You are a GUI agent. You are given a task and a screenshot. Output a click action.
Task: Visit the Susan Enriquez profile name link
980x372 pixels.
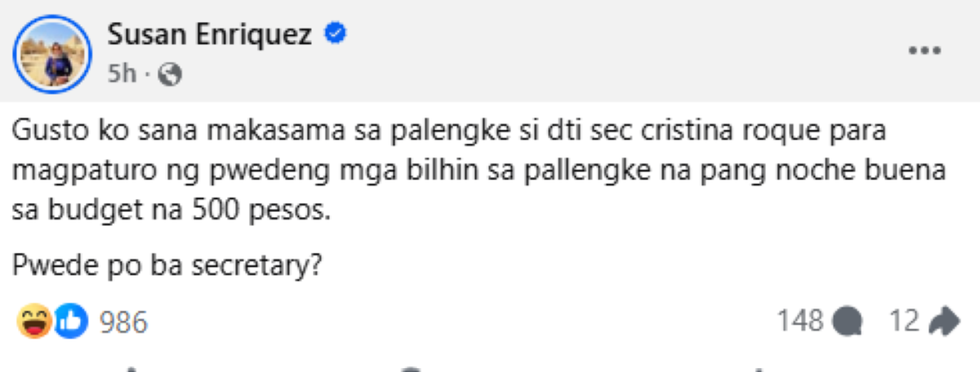point(210,37)
